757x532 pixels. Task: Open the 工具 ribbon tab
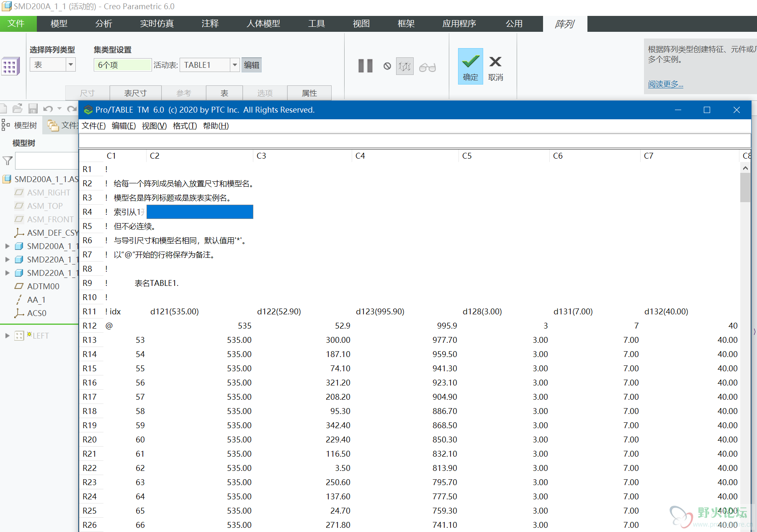point(316,24)
